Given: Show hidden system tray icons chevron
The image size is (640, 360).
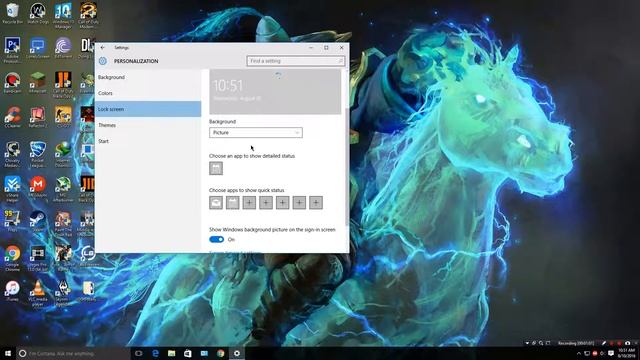Looking at the screenshot, I should 578,353.
